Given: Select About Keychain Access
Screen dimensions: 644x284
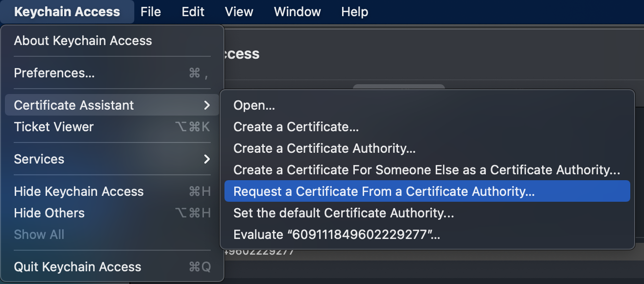Looking at the screenshot, I should 82,41.
